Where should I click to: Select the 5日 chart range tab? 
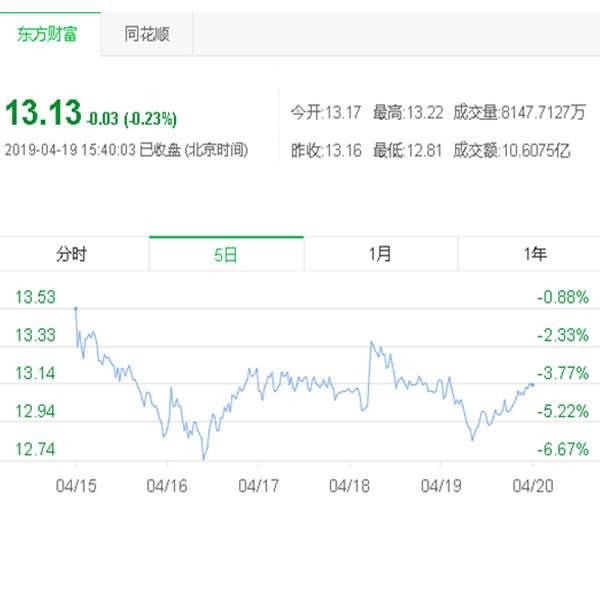tap(226, 254)
